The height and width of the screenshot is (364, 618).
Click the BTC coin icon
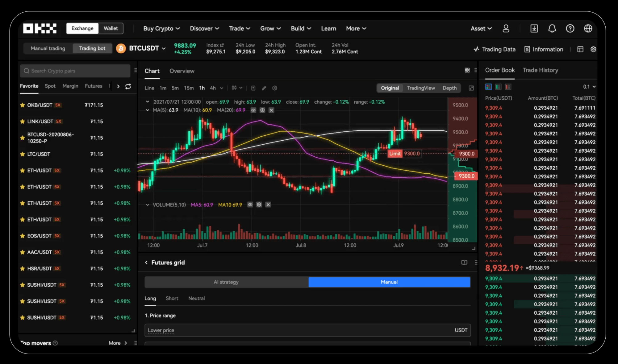point(121,48)
